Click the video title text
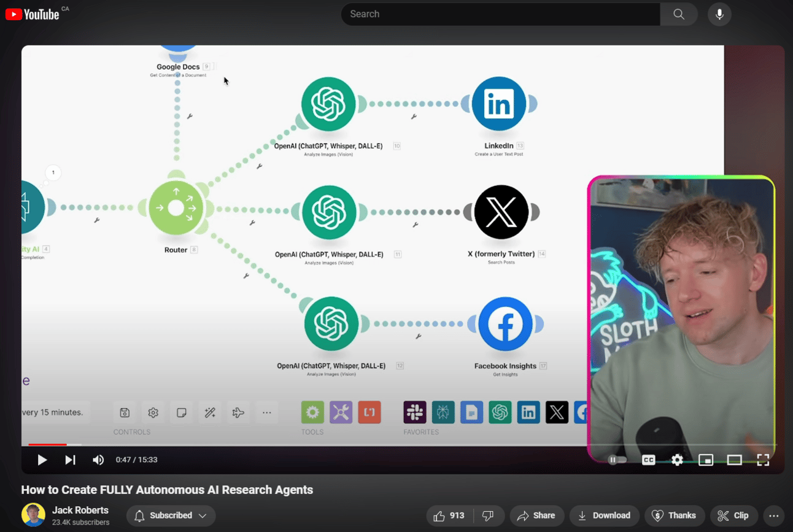Viewport: 793px width, 532px height. coord(167,490)
